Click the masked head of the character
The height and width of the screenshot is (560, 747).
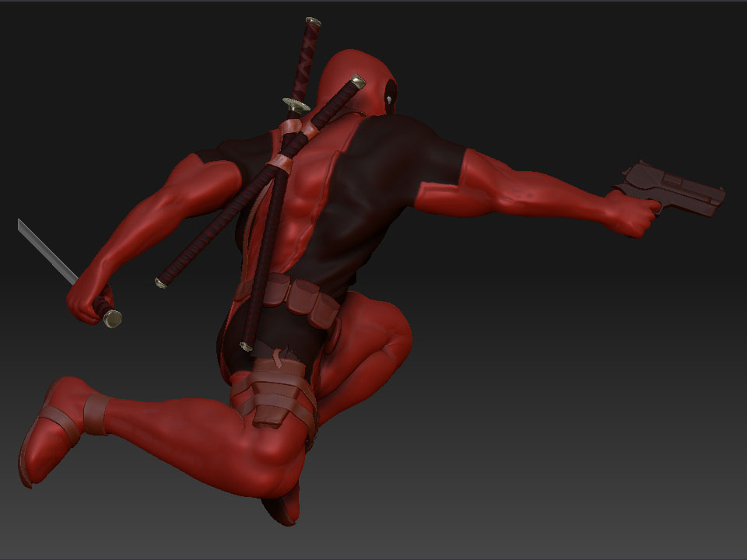pyautogui.click(x=358, y=82)
